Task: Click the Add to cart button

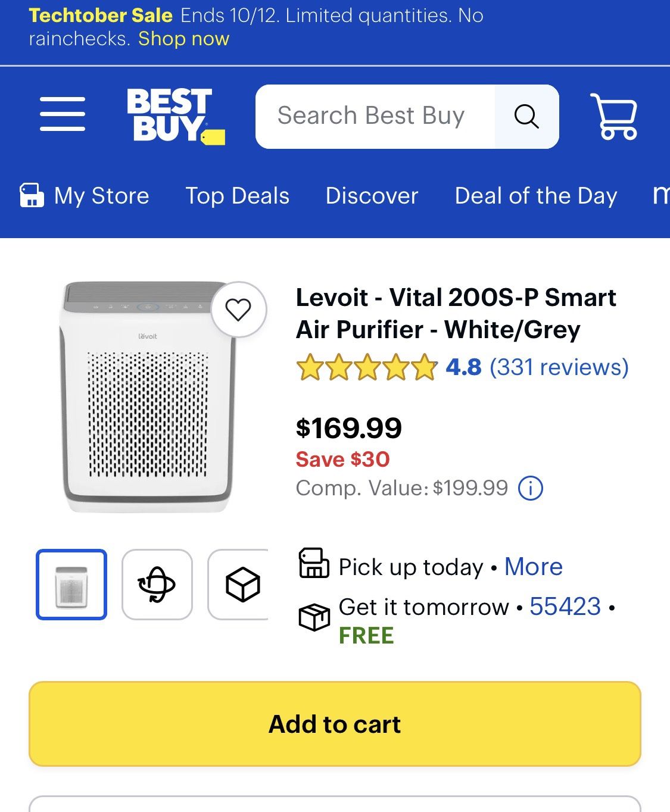Action: [x=335, y=724]
